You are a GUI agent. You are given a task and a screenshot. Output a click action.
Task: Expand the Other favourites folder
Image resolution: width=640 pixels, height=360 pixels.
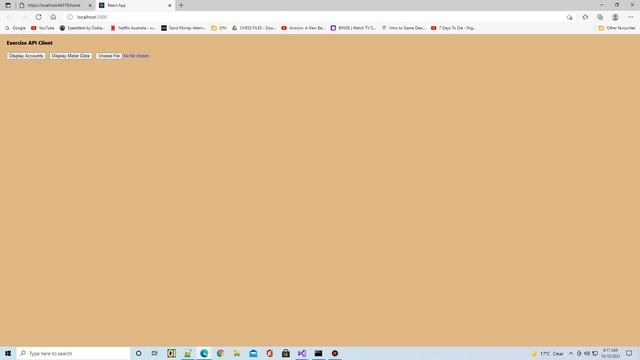pyautogui.click(x=617, y=28)
